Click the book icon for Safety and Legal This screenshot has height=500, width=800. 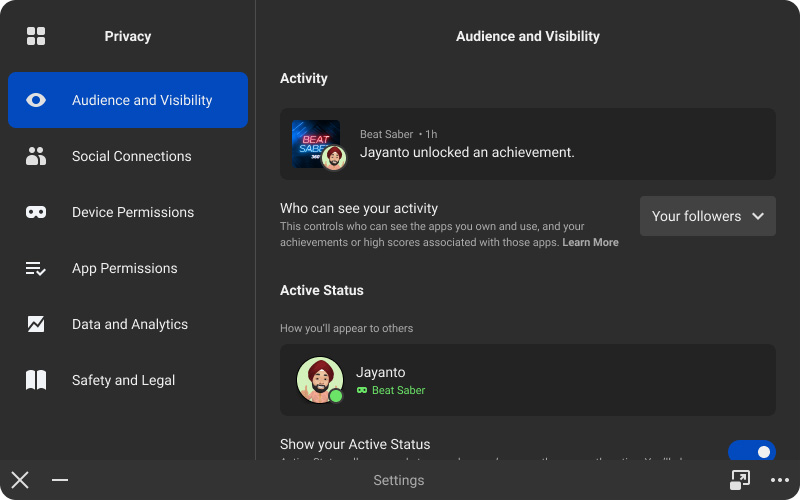pos(36,380)
